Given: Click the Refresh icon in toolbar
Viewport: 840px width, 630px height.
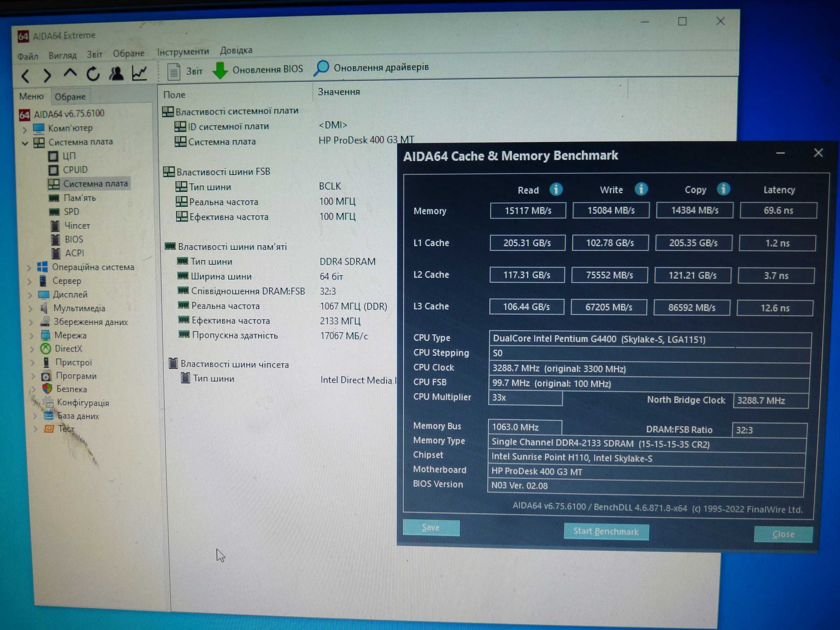Looking at the screenshot, I should coord(93,74).
